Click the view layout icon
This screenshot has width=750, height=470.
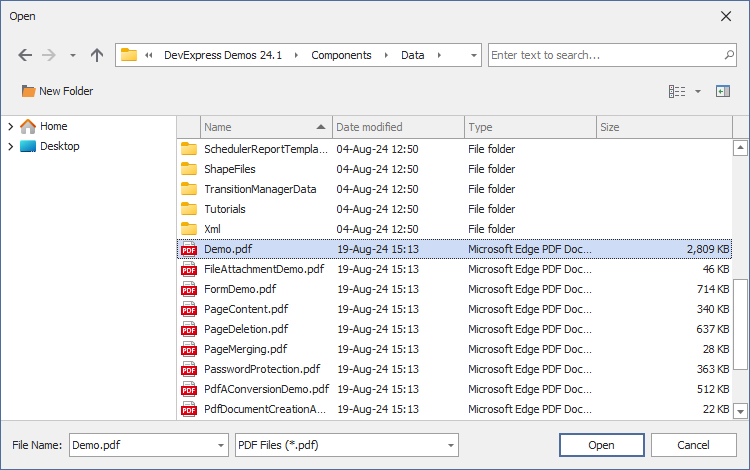(677, 91)
